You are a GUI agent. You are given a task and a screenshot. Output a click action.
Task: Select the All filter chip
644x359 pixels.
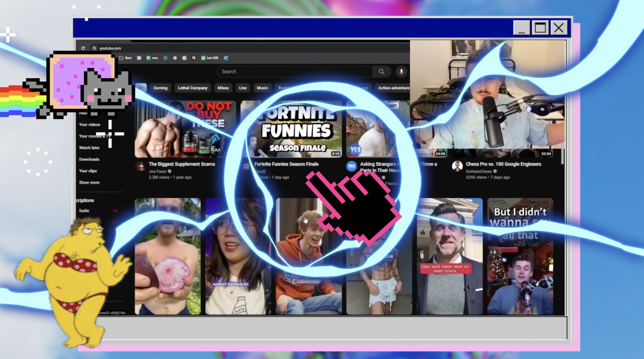pyautogui.click(x=141, y=88)
